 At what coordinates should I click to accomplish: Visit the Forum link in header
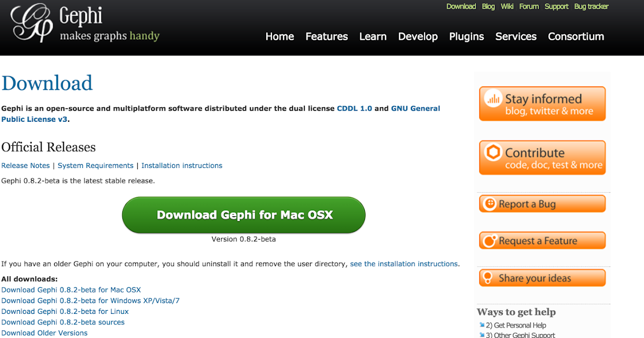pos(529,6)
